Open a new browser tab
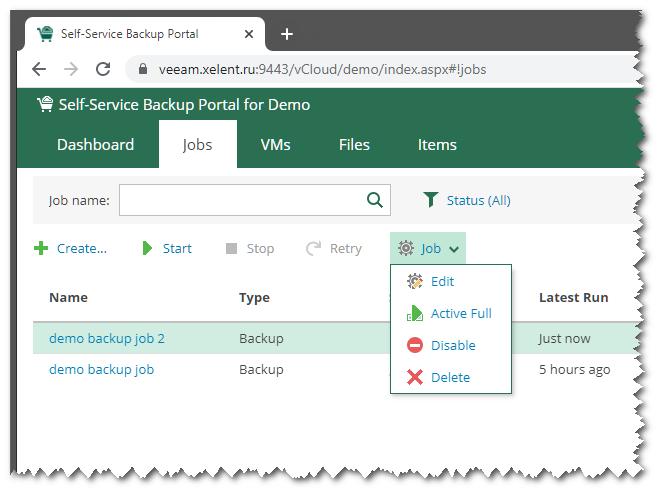 [x=287, y=34]
